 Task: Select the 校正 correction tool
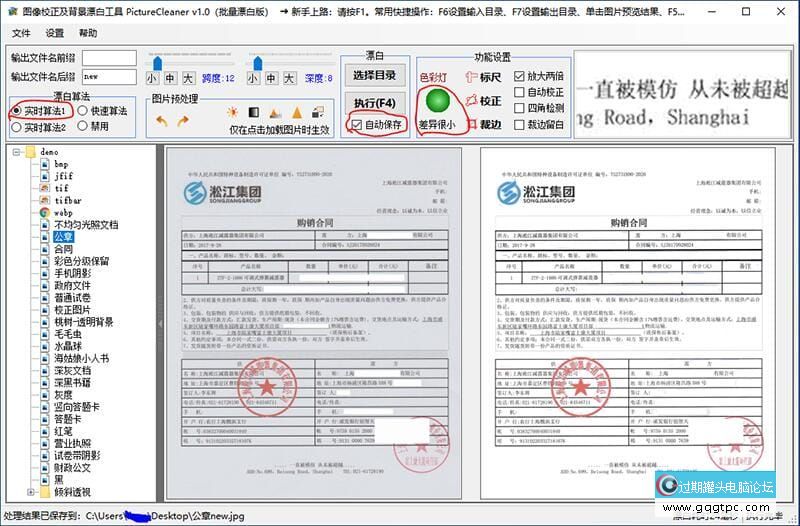point(484,101)
